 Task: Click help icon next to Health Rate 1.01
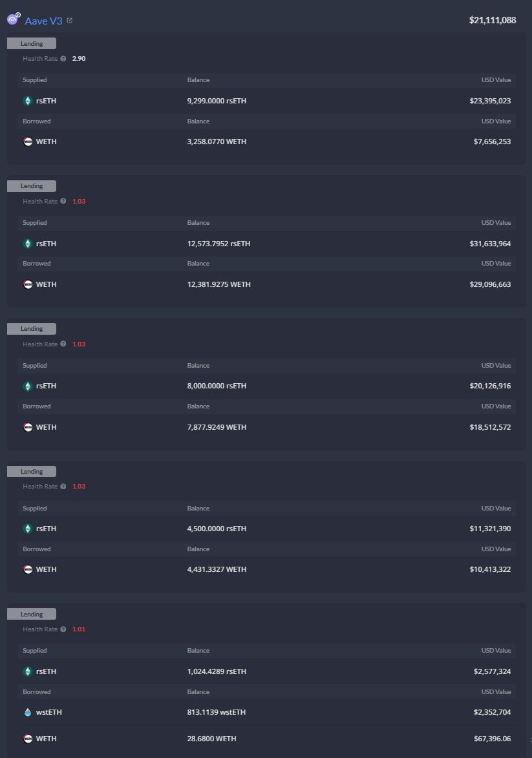coord(63,629)
